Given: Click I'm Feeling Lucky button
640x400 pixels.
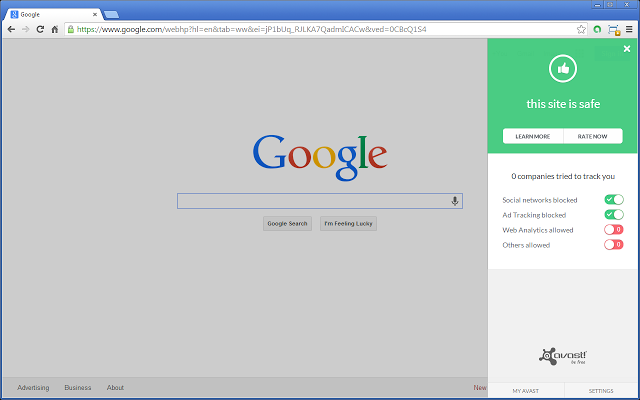Looking at the screenshot, I should [348, 224].
